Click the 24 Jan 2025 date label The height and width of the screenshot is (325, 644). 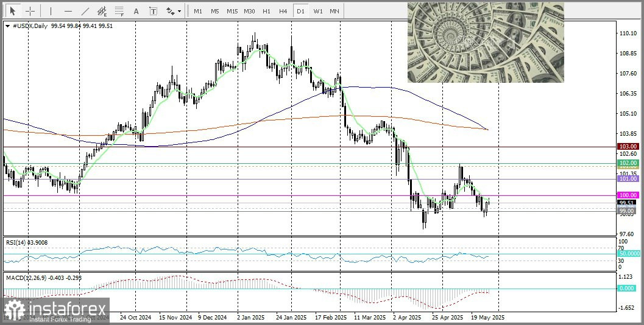point(291,318)
